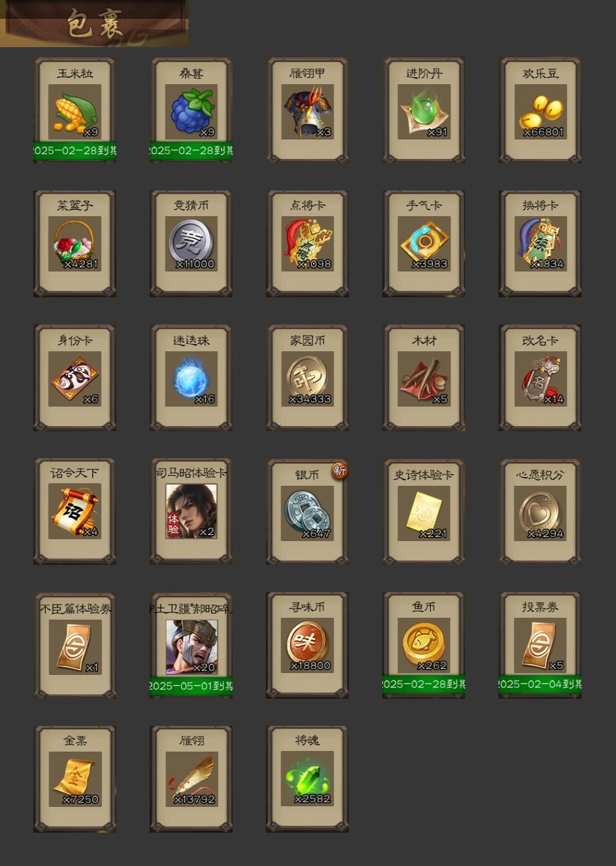Select the green 进阶丹 pill

pos(424,111)
